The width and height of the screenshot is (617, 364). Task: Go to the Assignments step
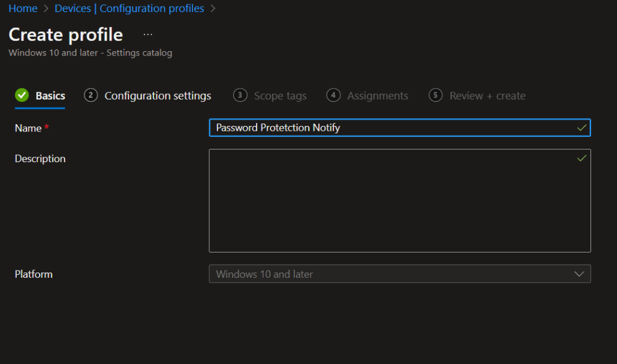(x=378, y=95)
